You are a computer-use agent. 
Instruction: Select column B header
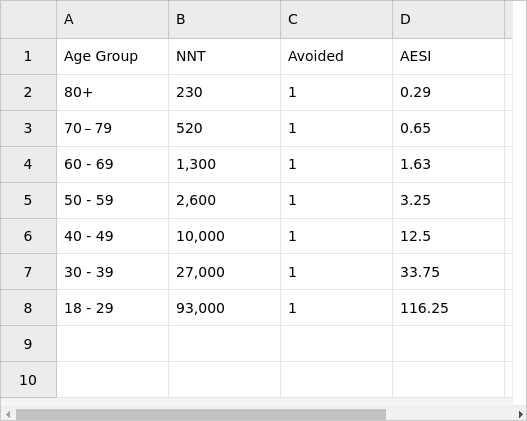tap(225, 19)
